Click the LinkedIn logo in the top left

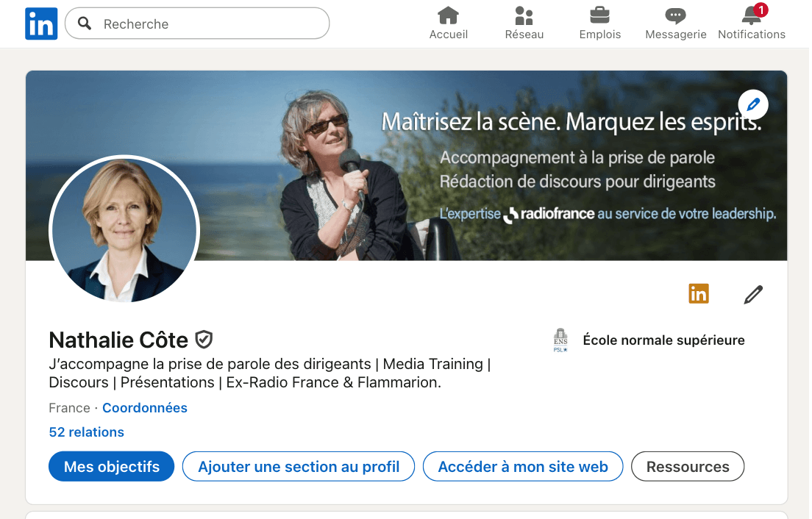pos(40,24)
